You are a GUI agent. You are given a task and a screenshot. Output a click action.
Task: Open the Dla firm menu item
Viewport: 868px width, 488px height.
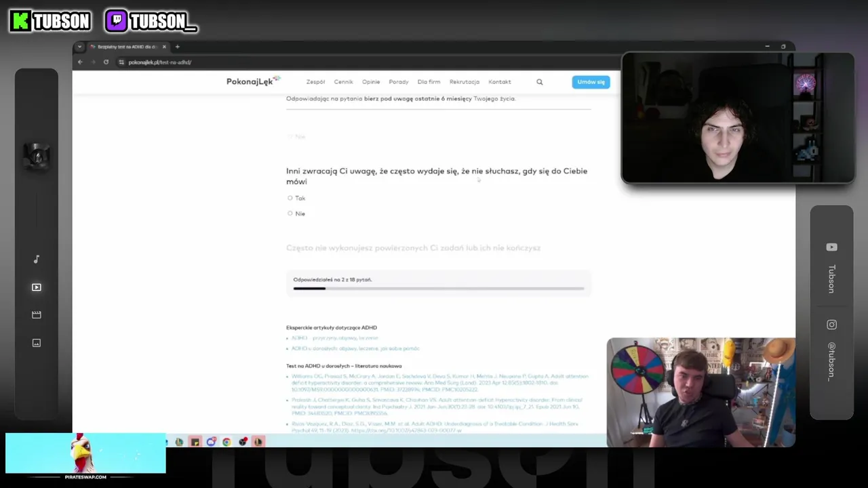click(429, 82)
